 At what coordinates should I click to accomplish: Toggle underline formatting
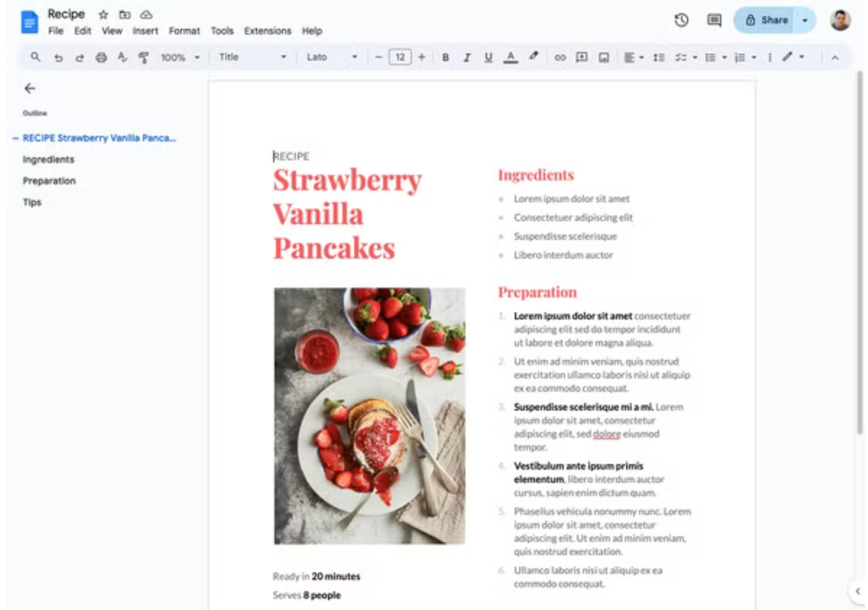(x=488, y=57)
